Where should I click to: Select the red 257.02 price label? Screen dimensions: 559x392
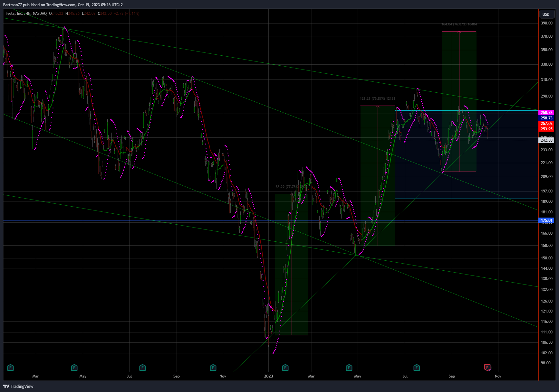tap(546, 124)
